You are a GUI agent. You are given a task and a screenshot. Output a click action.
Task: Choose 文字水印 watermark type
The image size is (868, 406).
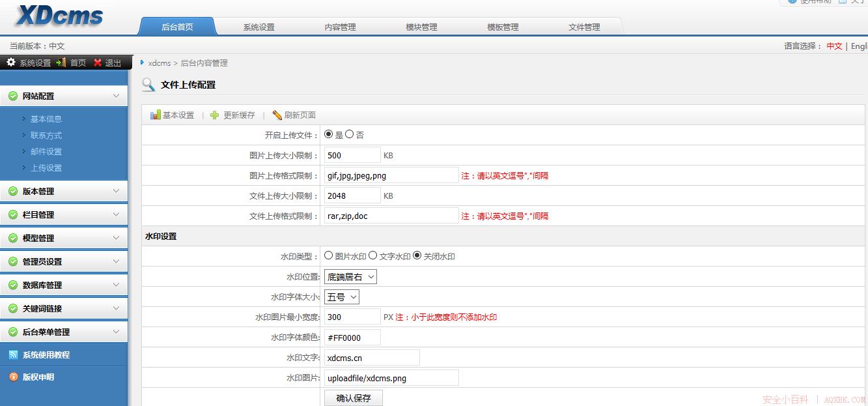point(372,255)
